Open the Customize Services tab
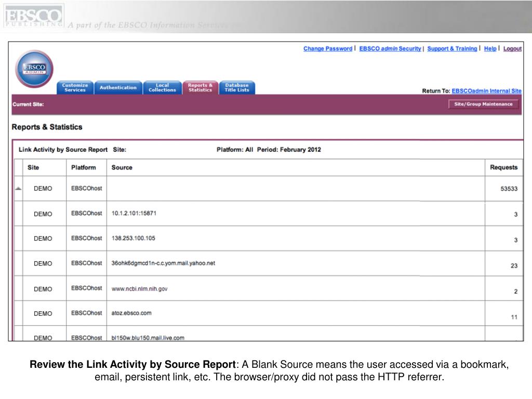The image size is (532, 399). point(75,87)
